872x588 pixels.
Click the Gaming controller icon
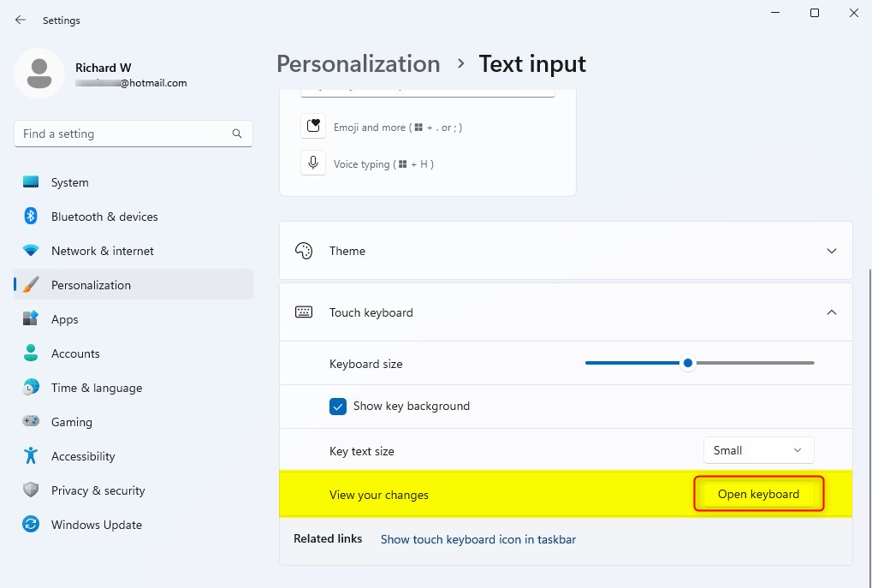click(x=31, y=422)
